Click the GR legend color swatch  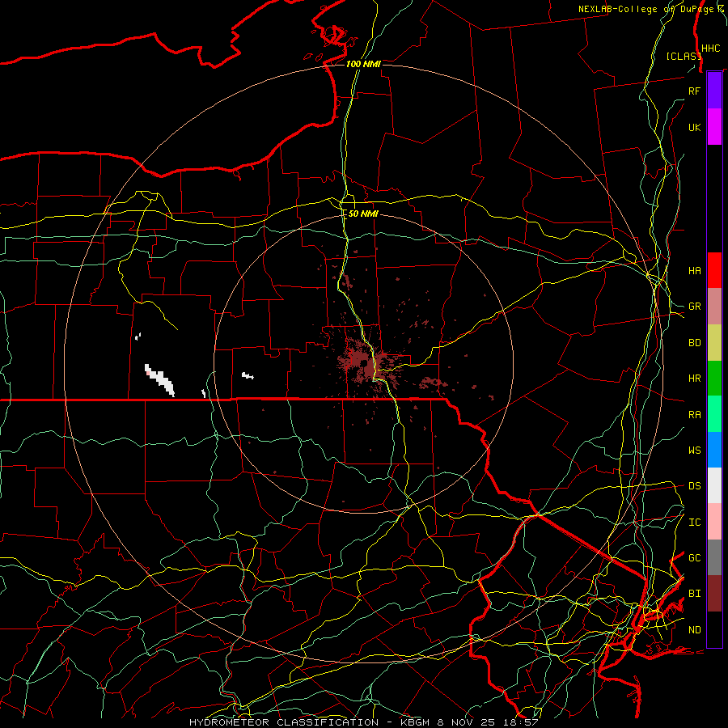[x=714, y=306]
